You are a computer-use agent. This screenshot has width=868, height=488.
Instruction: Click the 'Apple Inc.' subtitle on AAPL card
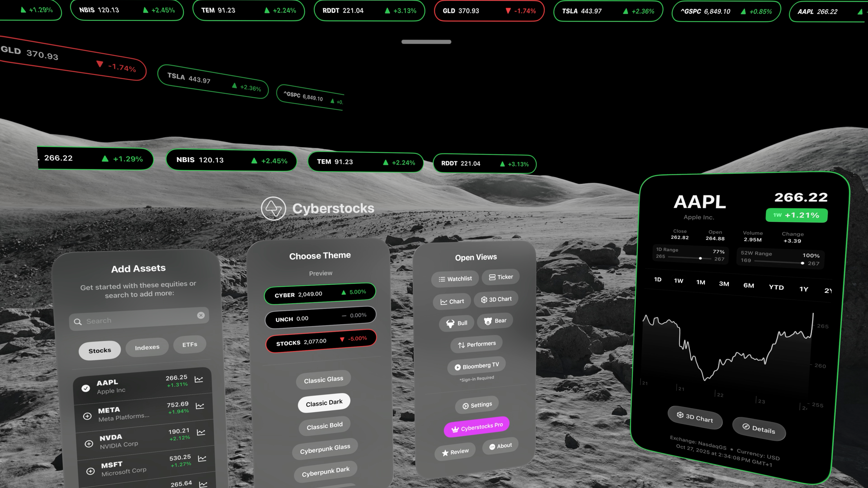click(699, 217)
